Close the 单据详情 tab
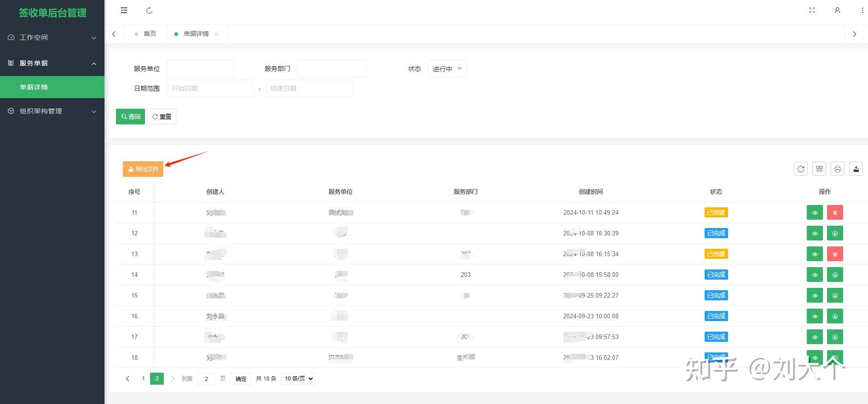 216,34
